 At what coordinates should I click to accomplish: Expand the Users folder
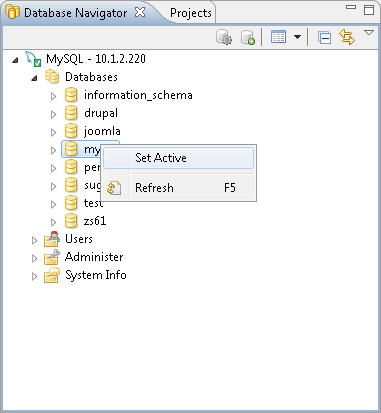tap(34, 240)
